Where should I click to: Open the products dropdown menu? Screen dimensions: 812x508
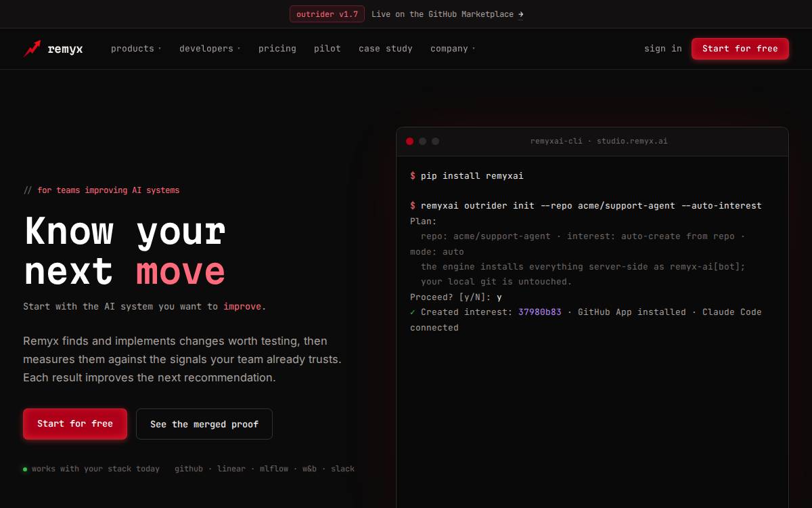click(x=136, y=49)
